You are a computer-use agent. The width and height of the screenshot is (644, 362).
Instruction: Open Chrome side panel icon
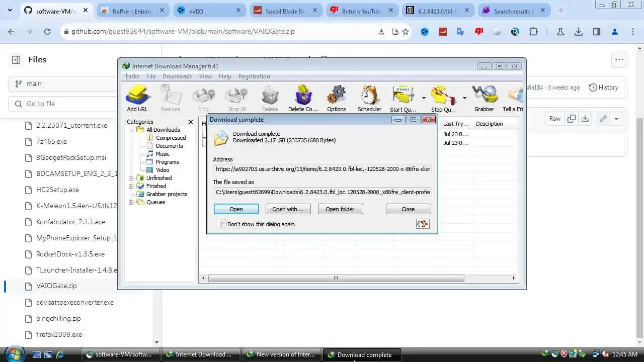pos(597,31)
